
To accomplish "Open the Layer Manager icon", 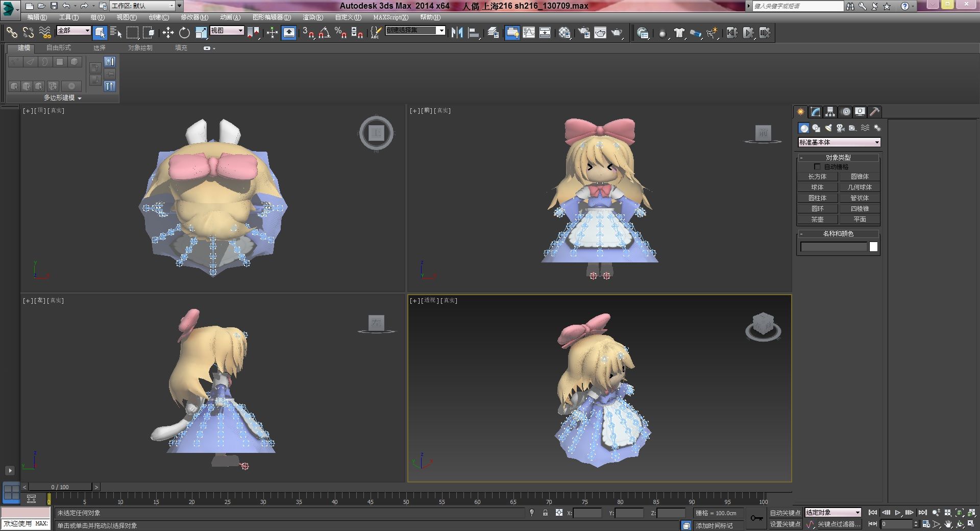I will (x=493, y=33).
